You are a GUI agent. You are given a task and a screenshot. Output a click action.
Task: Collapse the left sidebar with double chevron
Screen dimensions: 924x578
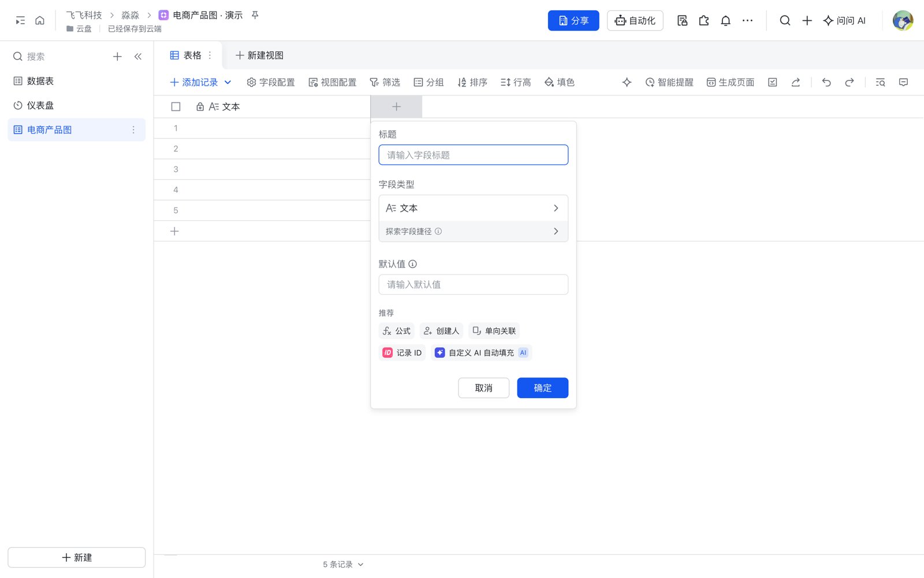tap(138, 56)
